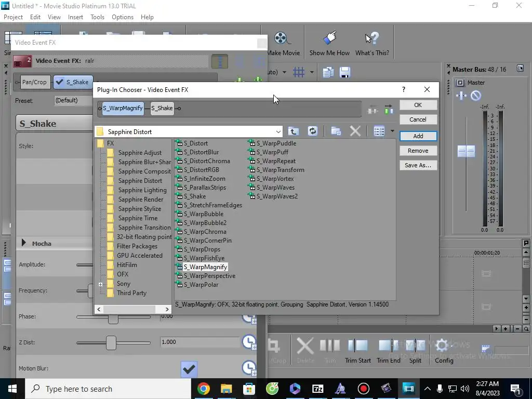Click Z Dist animate clock icon
Screen dimensions: 532x399
click(249, 342)
